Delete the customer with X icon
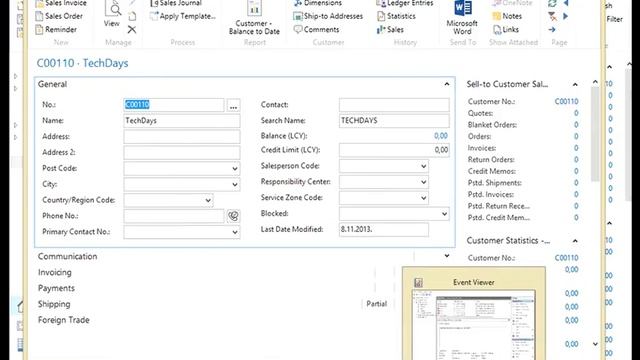Image resolution: width=640 pixels, height=360 pixels. click(x=132, y=29)
